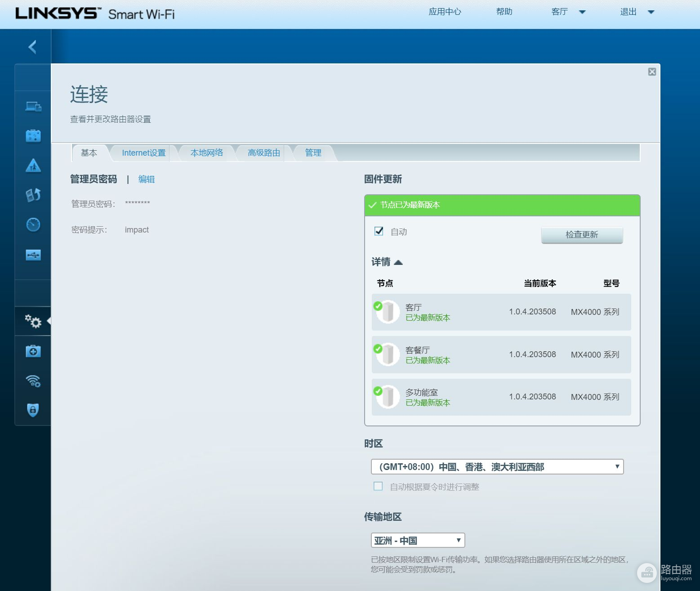700x591 pixels.
Task: Open the Speed Test gauge icon
Action: tap(33, 224)
